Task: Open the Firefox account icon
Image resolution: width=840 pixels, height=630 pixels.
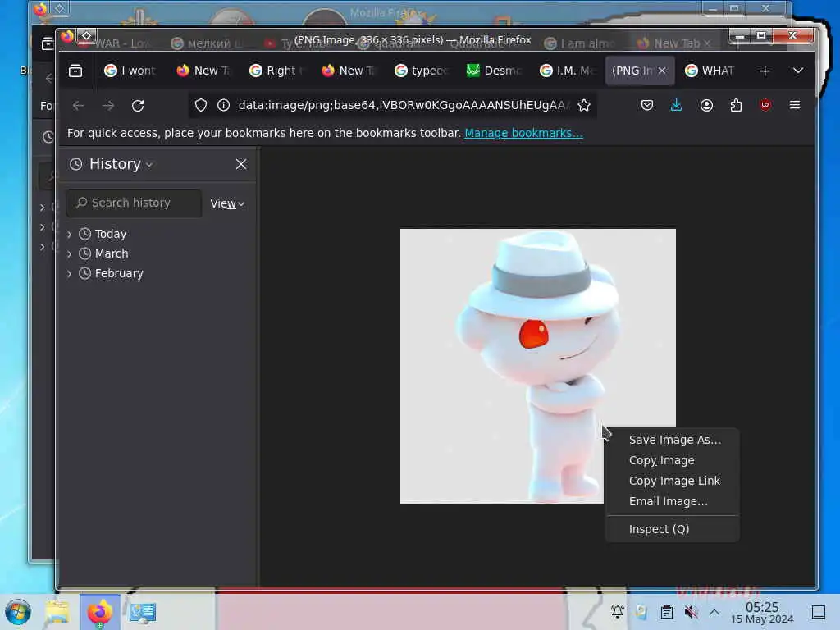Action: click(x=706, y=105)
